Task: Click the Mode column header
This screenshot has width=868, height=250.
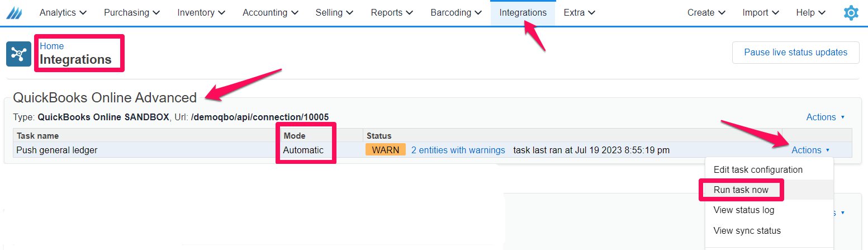Action: pos(295,135)
